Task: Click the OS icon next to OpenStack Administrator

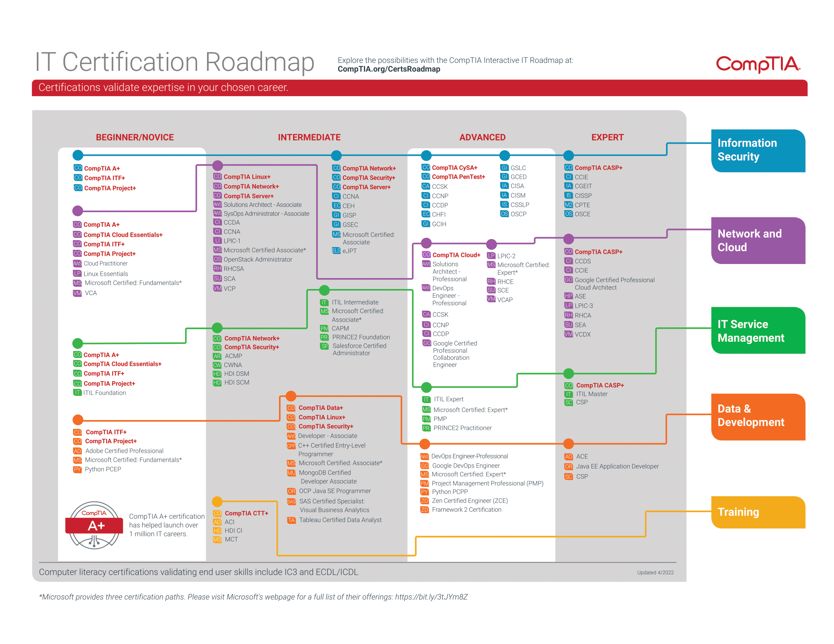Action: pyautogui.click(x=217, y=259)
